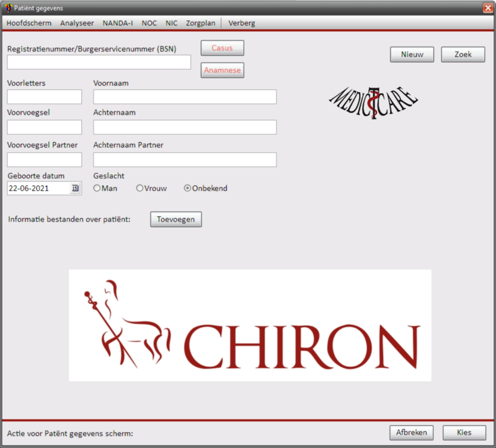Screen dimensions: 496x448
Task: Select the Man gender option
Action: tap(97, 188)
